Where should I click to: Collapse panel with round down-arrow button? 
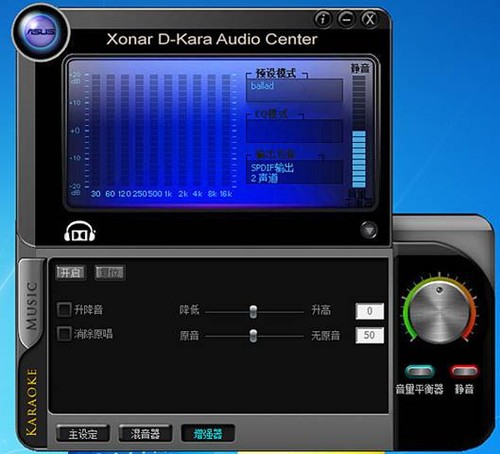coord(369,230)
